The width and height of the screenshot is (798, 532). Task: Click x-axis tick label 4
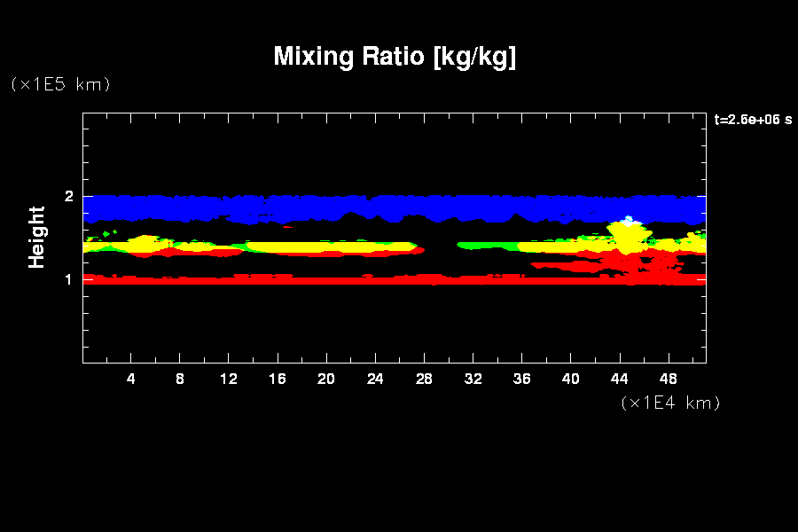pos(131,379)
